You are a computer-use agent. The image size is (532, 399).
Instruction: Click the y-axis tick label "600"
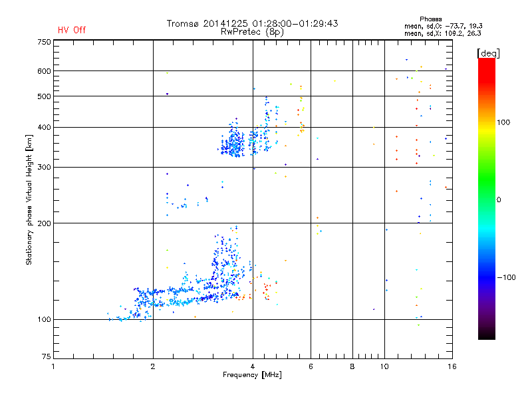pos(44,71)
